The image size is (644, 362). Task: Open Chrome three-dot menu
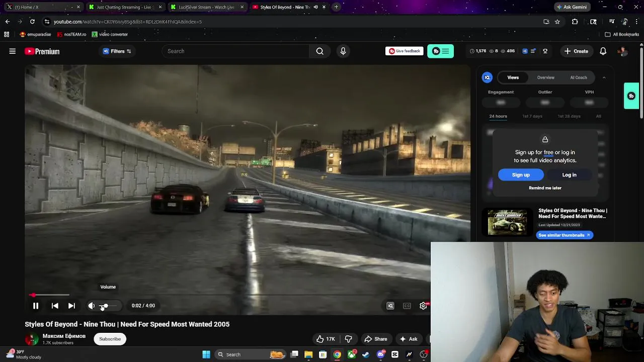[637, 22]
